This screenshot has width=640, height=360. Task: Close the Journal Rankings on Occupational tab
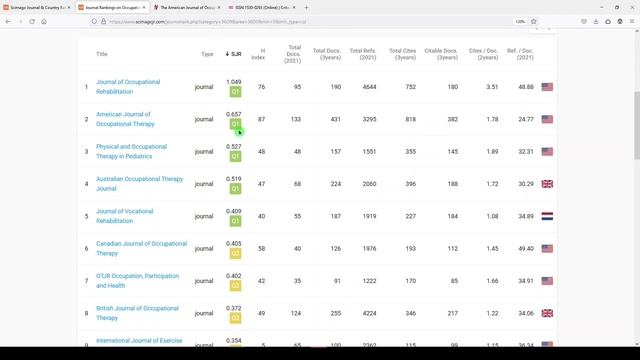144,7
